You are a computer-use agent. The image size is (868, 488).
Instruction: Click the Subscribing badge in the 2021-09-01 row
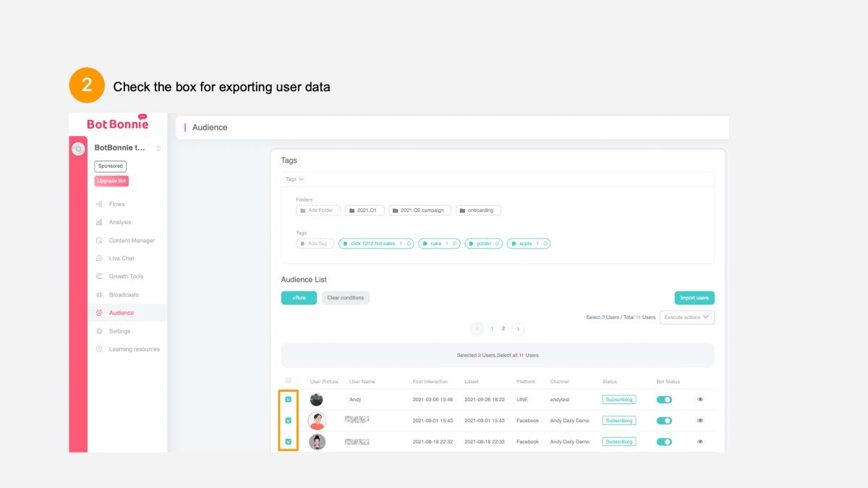[619, 420]
